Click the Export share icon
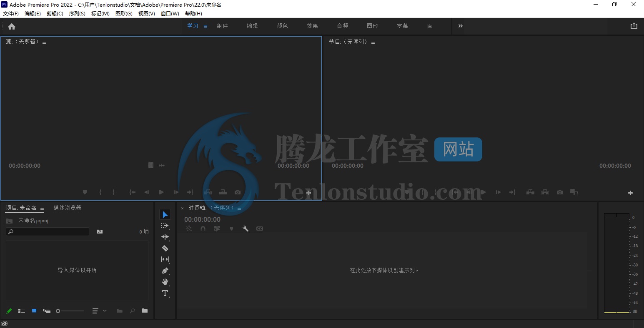The height and width of the screenshot is (328, 644). click(634, 26)
